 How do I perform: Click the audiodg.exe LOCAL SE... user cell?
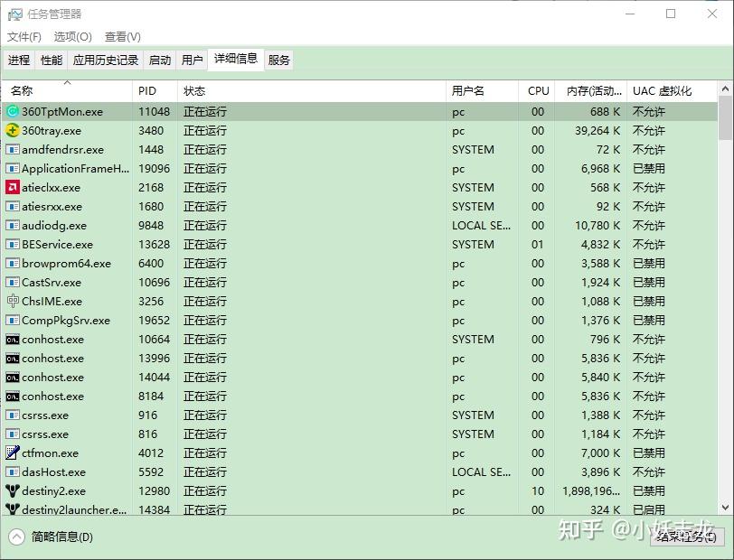481,226
